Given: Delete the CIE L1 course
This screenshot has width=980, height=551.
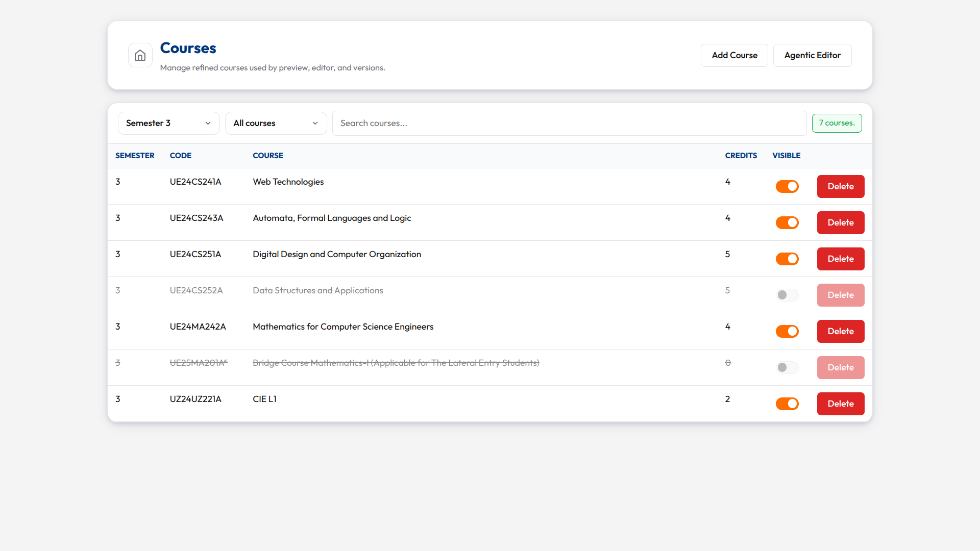Looking at the screenshot, I should [840, 404].
